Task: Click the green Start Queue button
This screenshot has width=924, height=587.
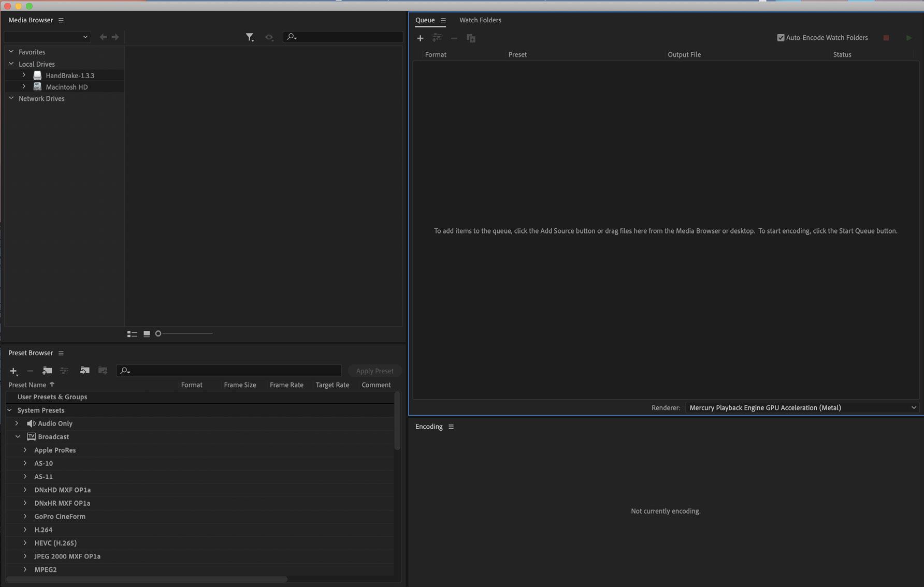Action: [x=908, y=38]
